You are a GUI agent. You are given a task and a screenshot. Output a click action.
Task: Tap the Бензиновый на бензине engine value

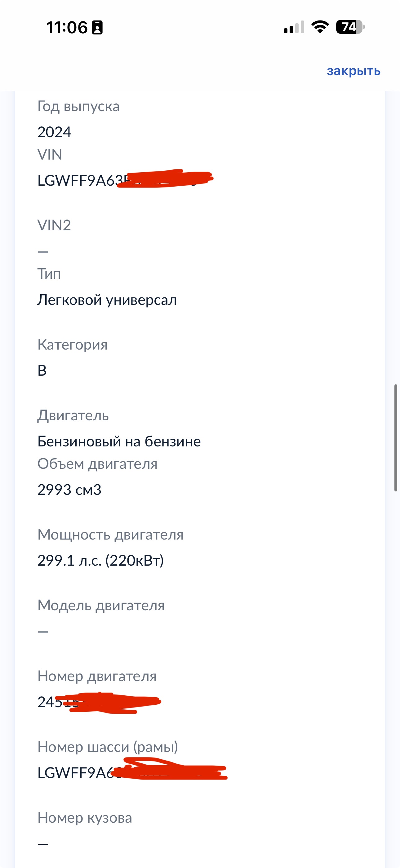[119, 441]
